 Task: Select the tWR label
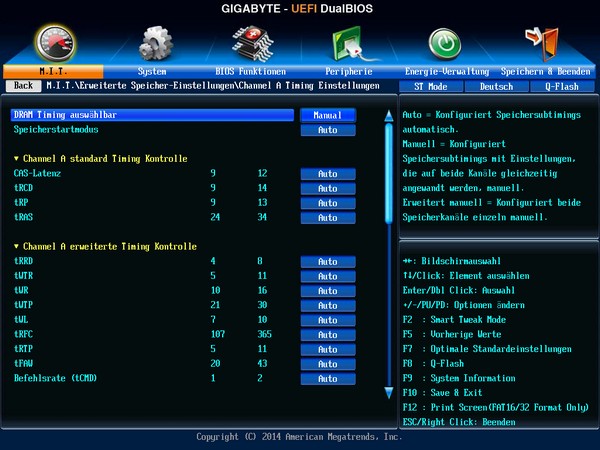pyautogui.click(x=21, y=290)
